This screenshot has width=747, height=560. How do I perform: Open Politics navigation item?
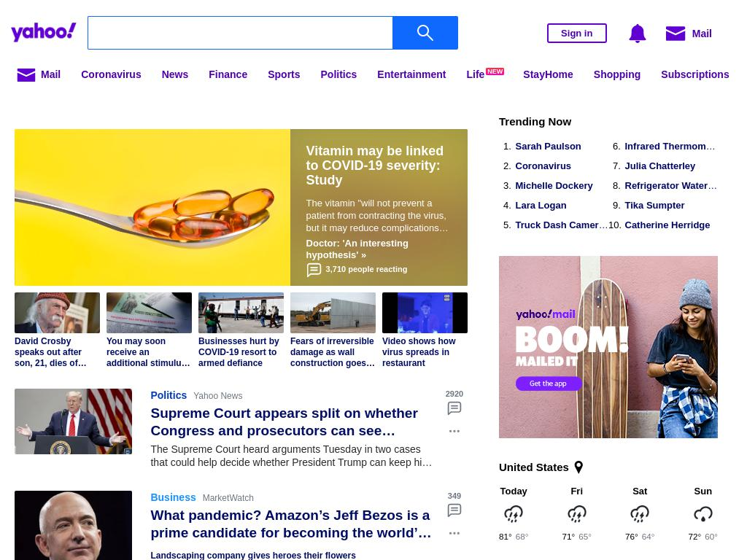tap(338, 75)
